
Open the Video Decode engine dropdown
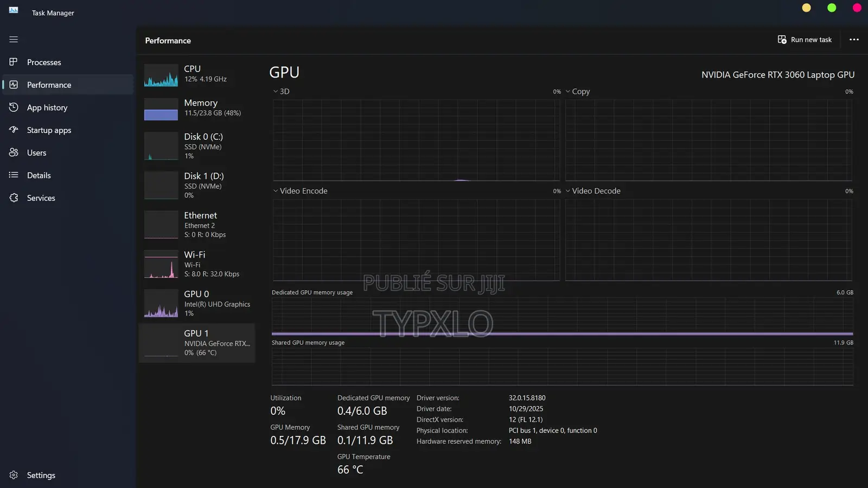tap(592, 191)
